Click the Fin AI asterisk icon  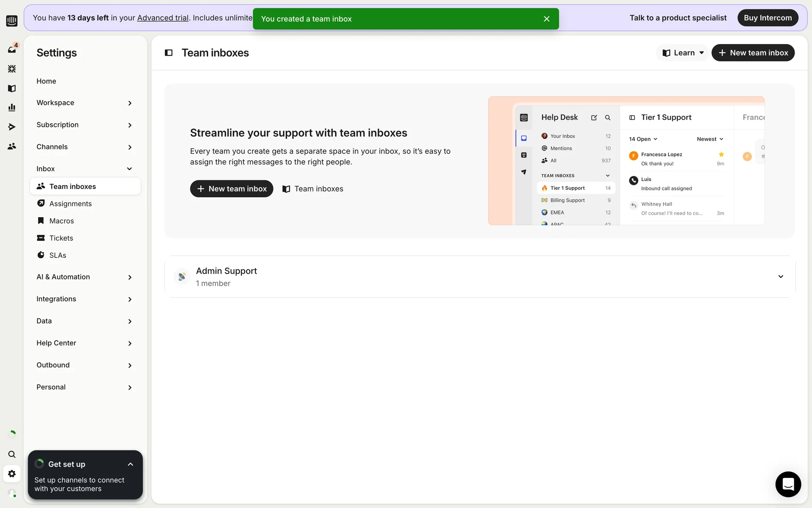(x=12, y=69)
